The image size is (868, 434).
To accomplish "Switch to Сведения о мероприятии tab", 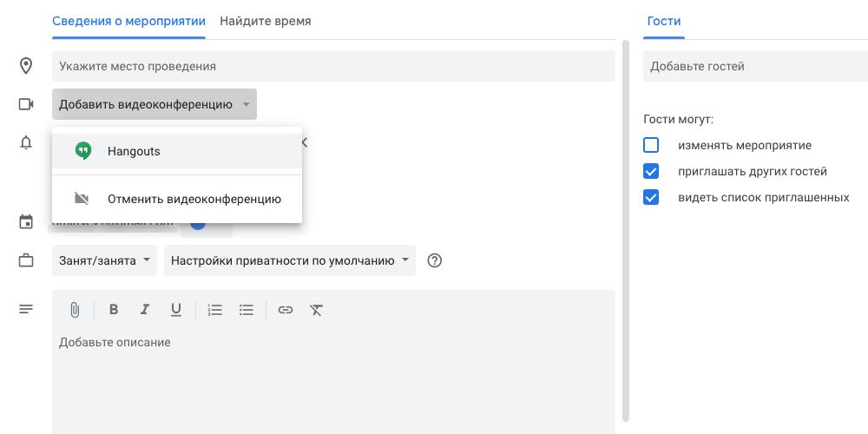I will [x=129, y=22].
